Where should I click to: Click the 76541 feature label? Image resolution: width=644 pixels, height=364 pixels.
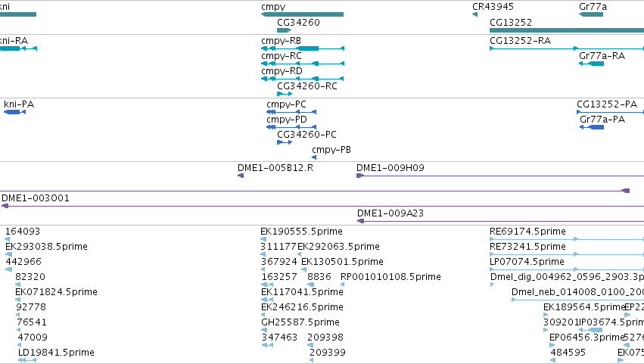pos(32,322)
